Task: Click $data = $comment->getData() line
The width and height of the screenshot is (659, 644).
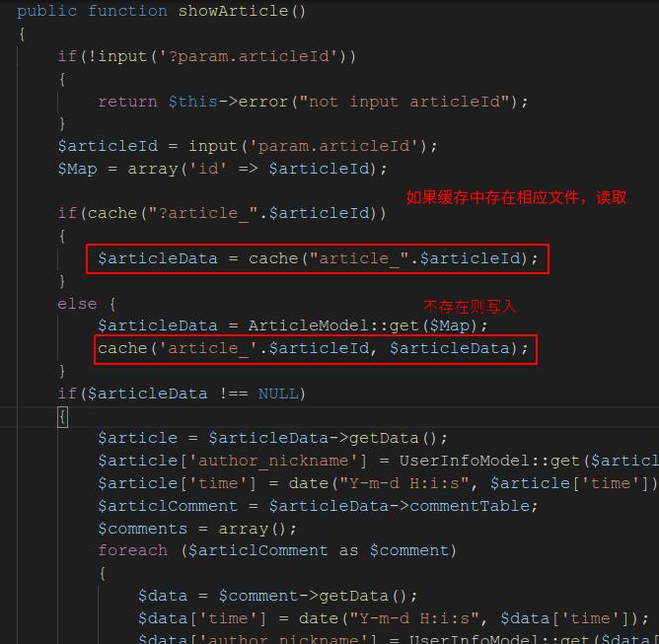Action: coord(278,596)
